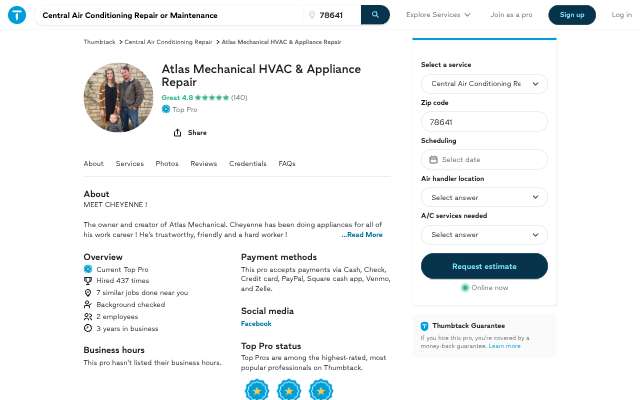Click the service search input field

click(x=171, y=15)
